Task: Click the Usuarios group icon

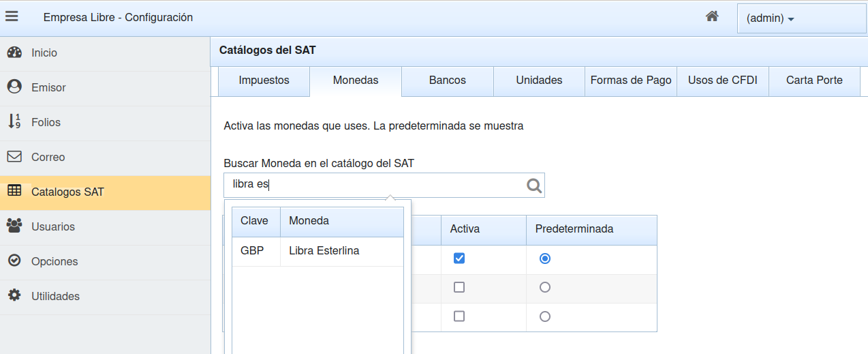Action: (x=14, y=226)
